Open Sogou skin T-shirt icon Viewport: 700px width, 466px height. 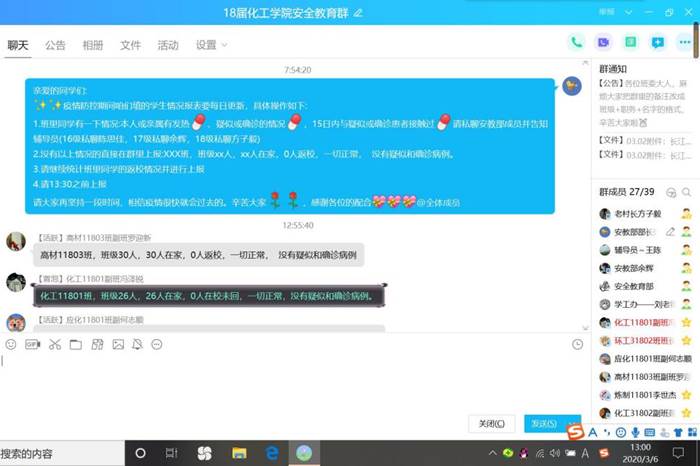678,432
